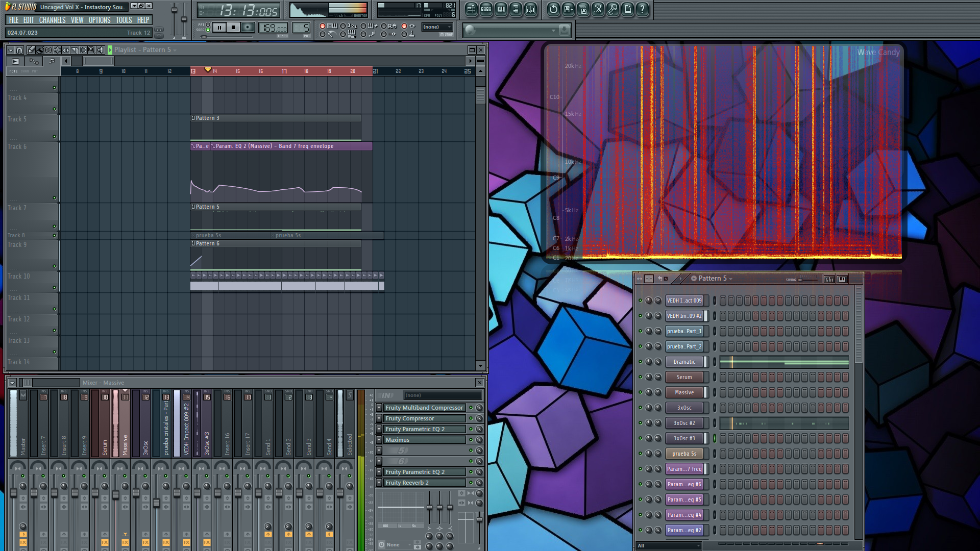Open the piano roll from the toolbar
The width and height of the screenshot is (980, 551).
pyautogui.click(x=501, y=9)
